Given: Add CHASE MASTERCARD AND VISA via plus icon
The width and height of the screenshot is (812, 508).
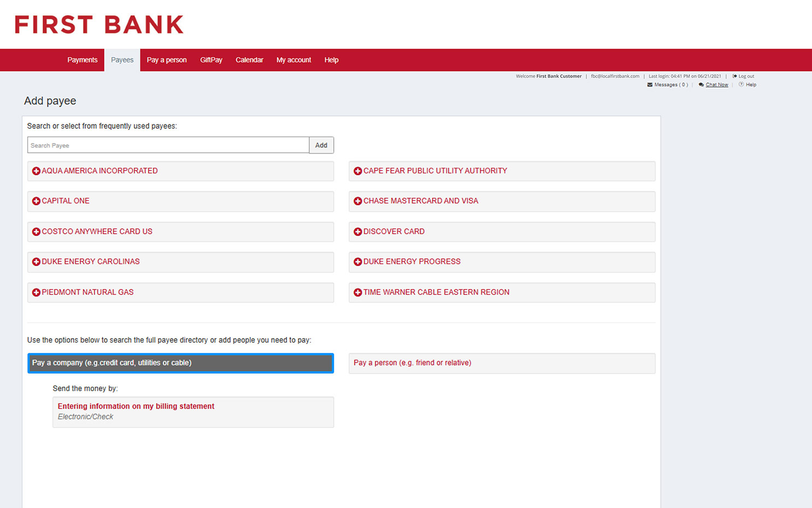Looking at the screenshot, I should click(x=357, y=201).
